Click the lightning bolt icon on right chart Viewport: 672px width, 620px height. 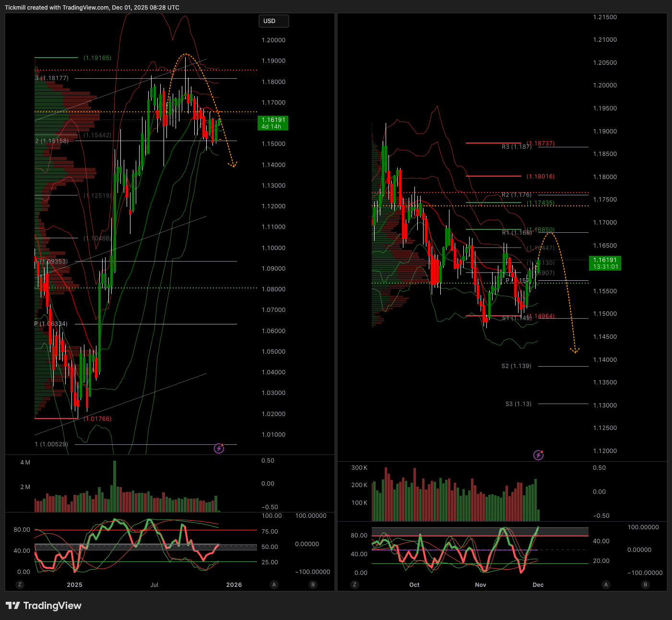tap(538, 455)
